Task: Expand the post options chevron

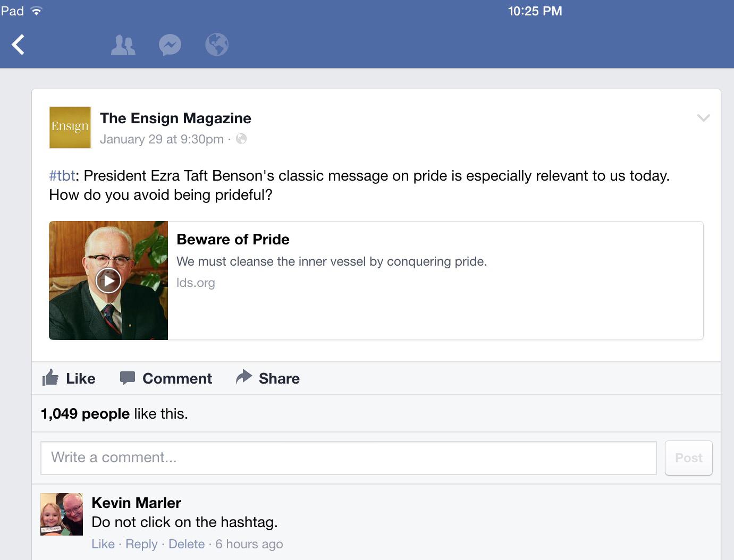Action: coord(703,118)
